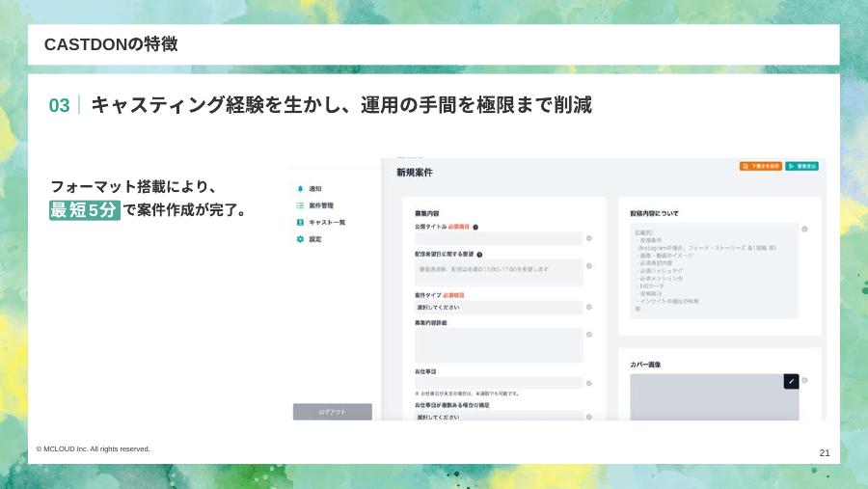868x489 pixels.
Task: Focus the 投稿内容について textarea
Action: [x=714, y=271]
